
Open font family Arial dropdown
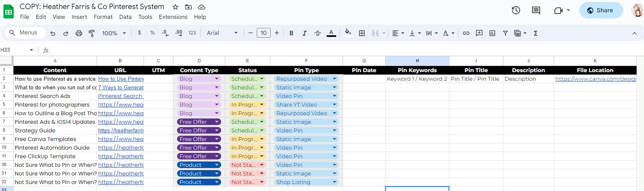(222, 33)
